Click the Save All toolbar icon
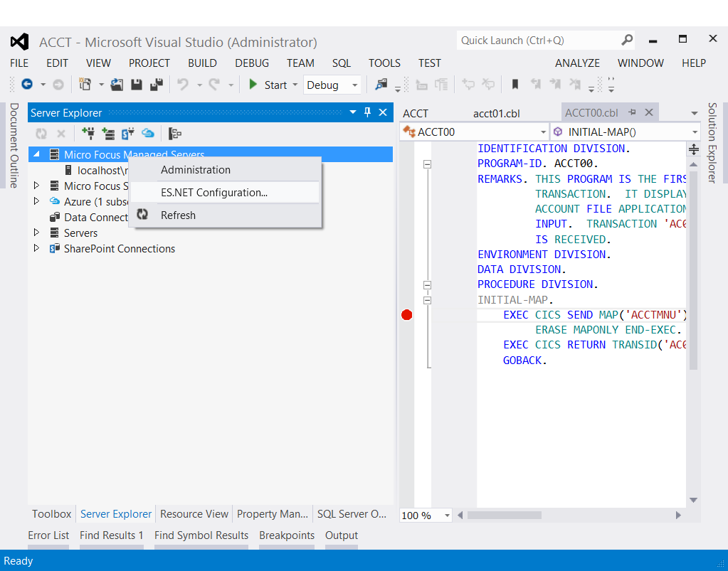 [157, 85]
